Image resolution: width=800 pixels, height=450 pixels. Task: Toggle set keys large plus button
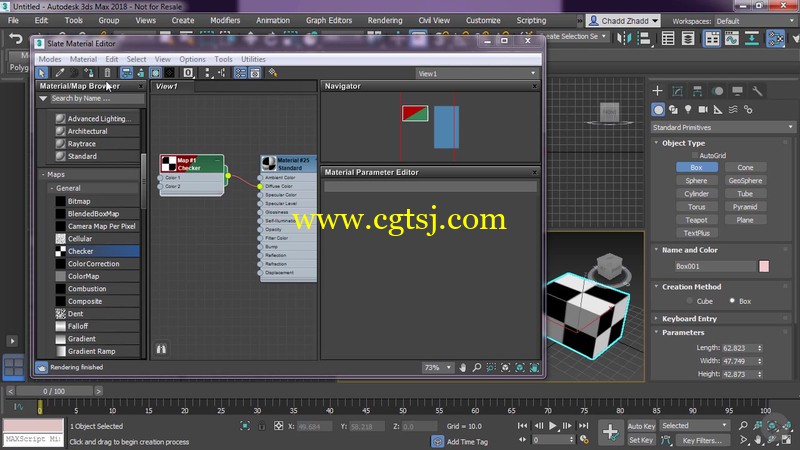(x=610, y=432)
